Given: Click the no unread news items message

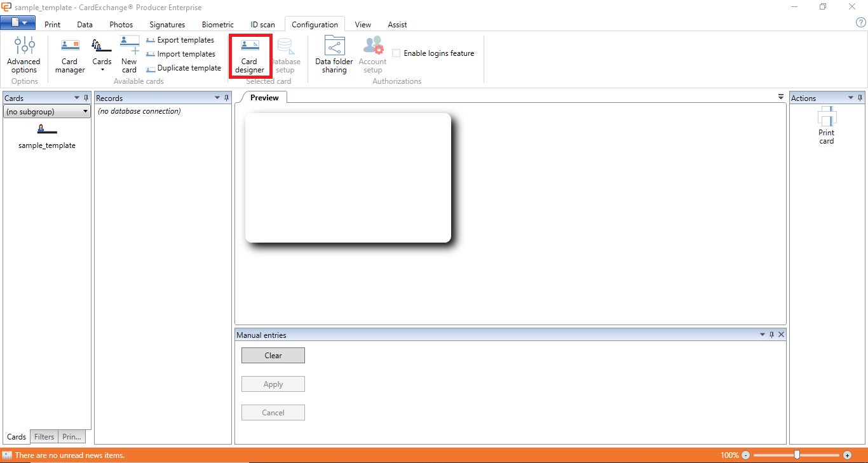Looking at the screenshot, I should click(70, 455).
